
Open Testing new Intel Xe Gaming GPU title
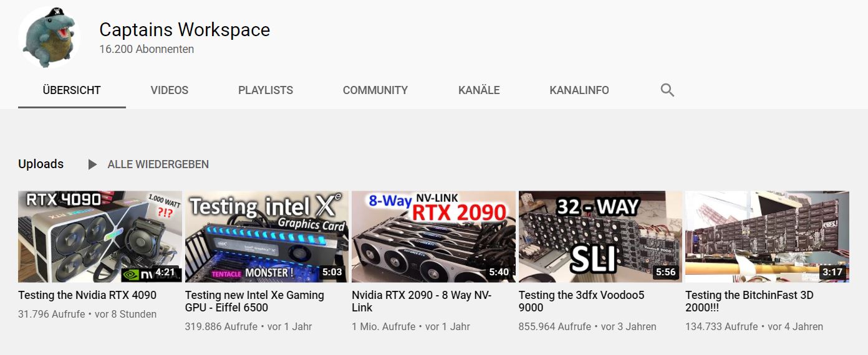254,301
